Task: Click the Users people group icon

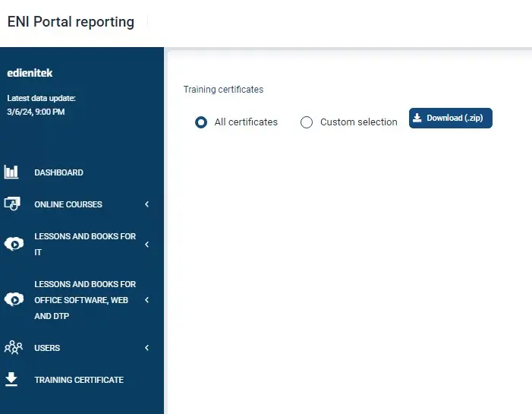Action: [13, 348]
